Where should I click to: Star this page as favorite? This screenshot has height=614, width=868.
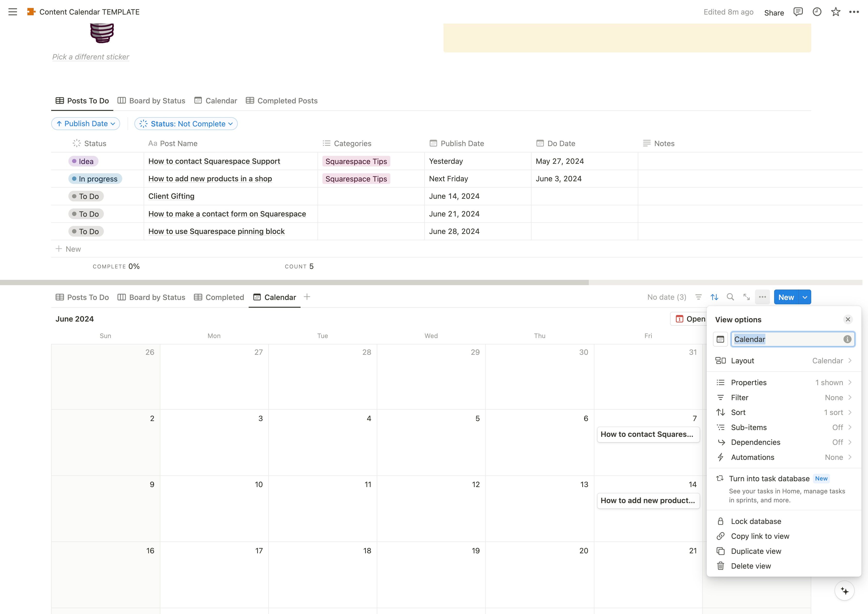click(x=835, y=12)
